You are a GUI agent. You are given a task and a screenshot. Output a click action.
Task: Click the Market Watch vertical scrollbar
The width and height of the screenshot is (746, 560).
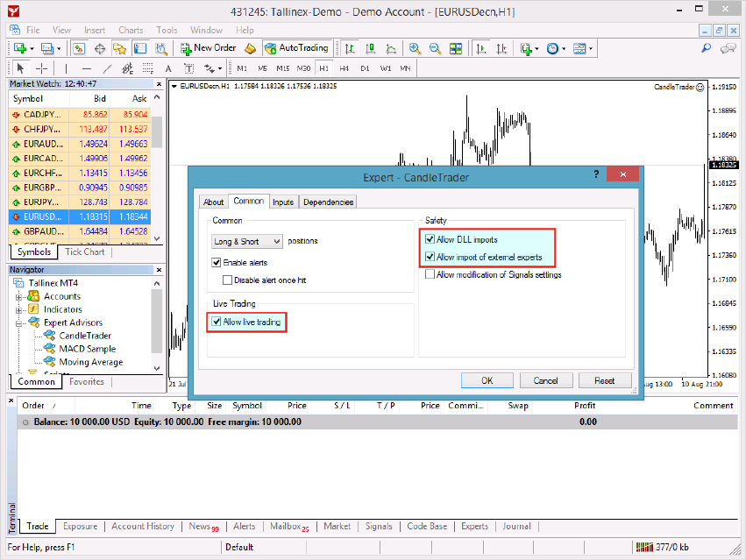[x=158, y=167]
